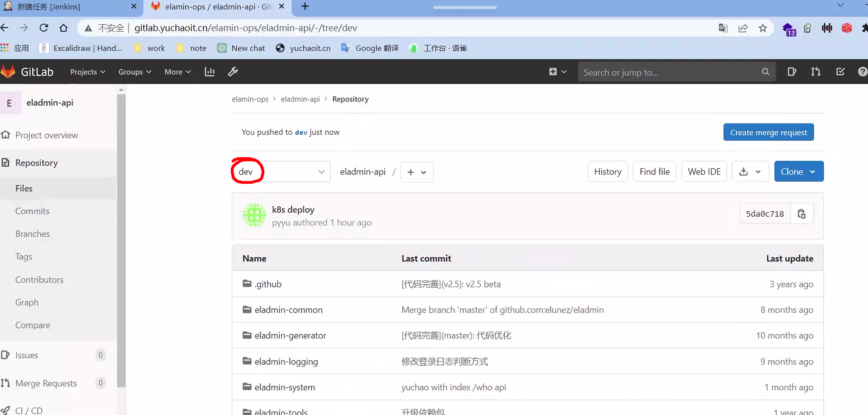Viewport: 868px width, 415px height.
Task: Bookmark this page with star icon
Action: click(763, 28)
